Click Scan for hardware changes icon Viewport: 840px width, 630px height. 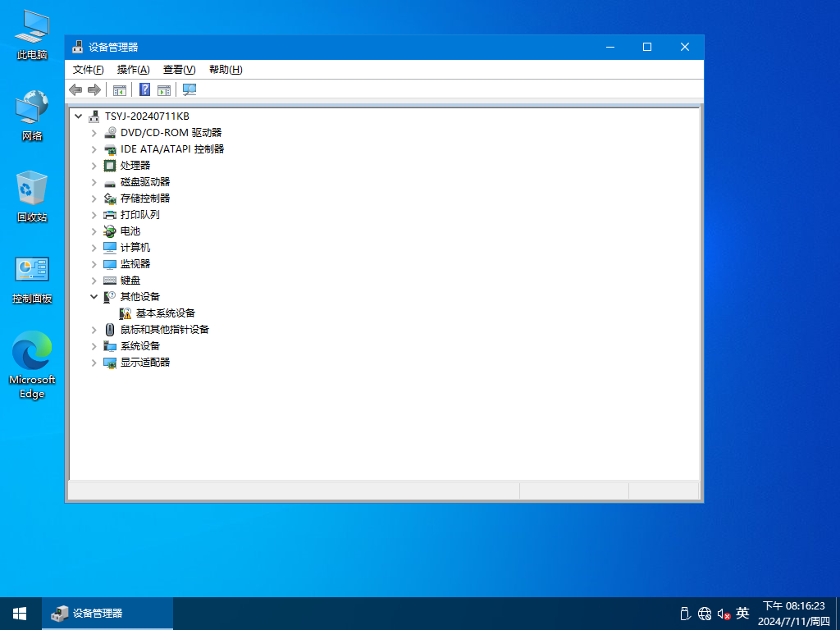189,89
